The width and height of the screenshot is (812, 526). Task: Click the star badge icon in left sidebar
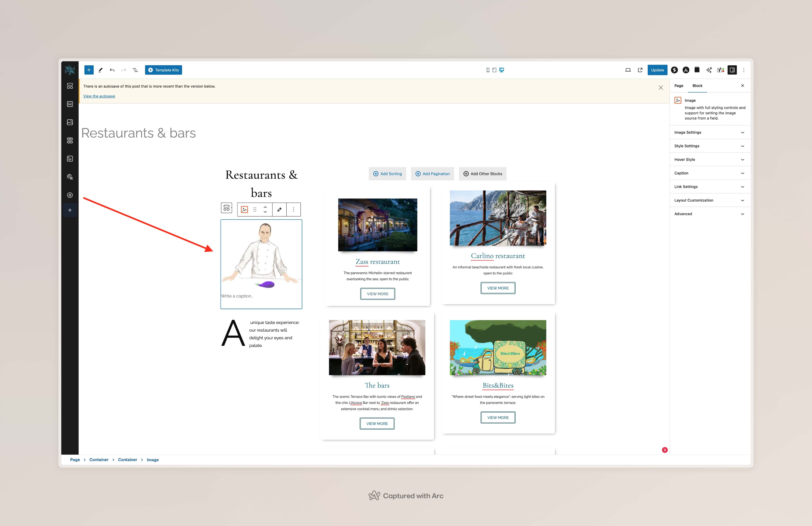pos(70,195)
